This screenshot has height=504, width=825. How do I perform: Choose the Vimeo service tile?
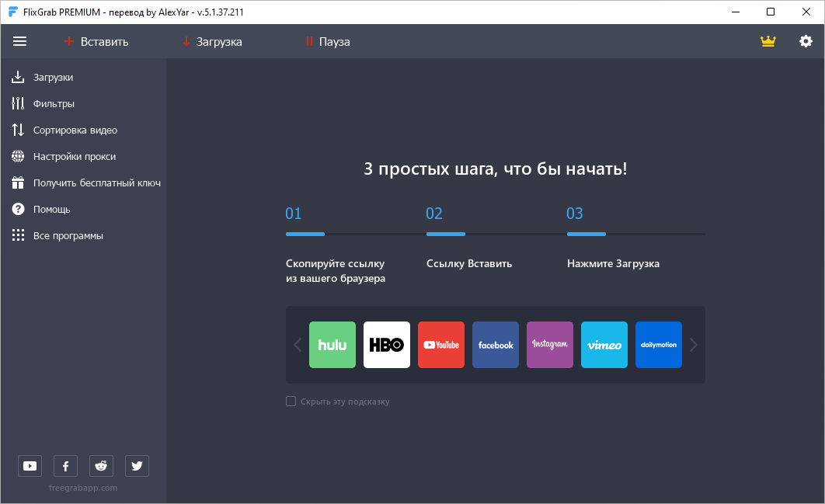pyautogui.click(x=604, y=345)
